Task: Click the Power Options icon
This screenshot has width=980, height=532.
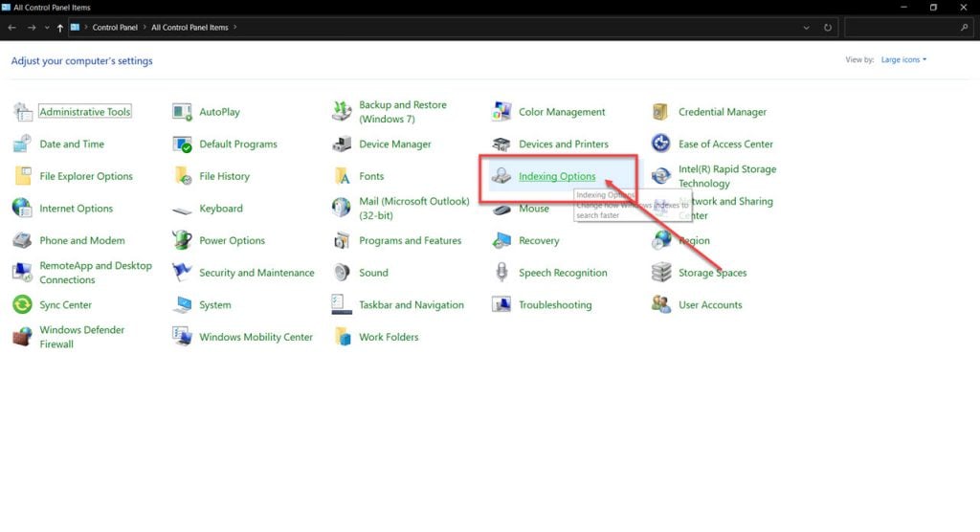Action: pos(182,241)
